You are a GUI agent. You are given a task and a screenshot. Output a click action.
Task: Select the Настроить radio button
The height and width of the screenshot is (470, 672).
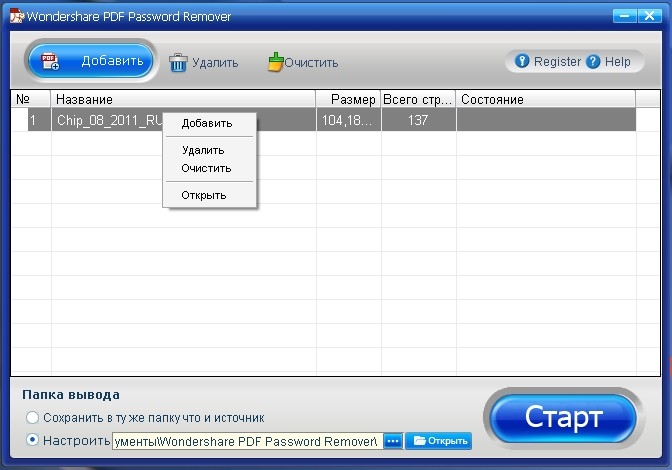tap(32, 440)
